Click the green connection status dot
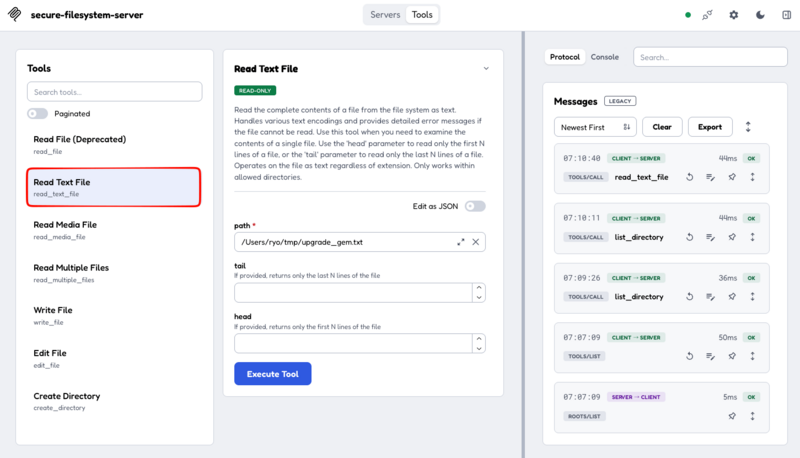Image resolution: width=800 pixels, height=458 pixels. pyautogui.click(x=688, y=15)
